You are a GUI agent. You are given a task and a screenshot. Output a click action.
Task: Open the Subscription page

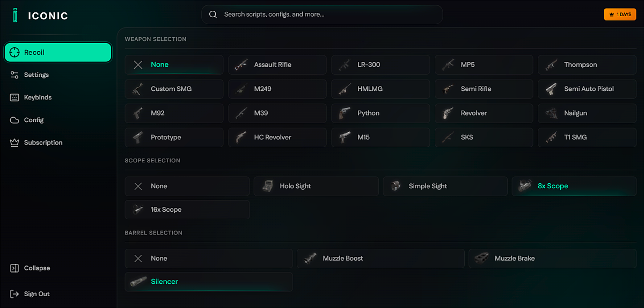click(43, 142)
